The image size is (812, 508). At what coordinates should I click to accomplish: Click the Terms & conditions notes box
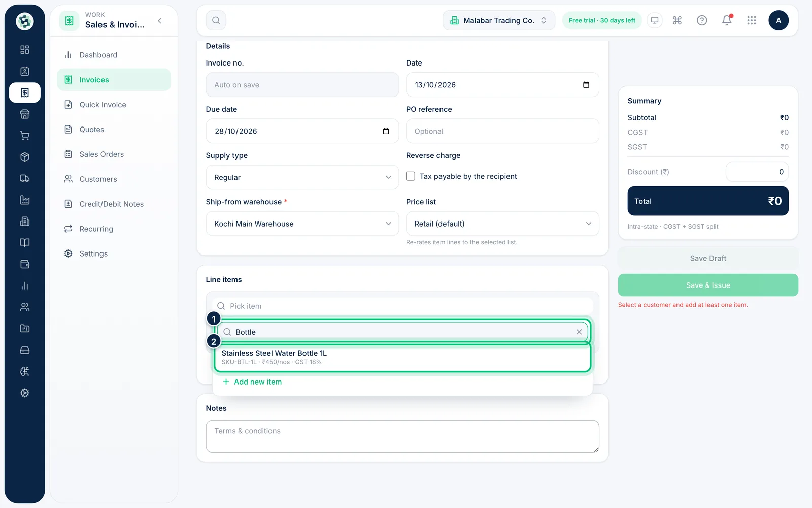[402, 436]
